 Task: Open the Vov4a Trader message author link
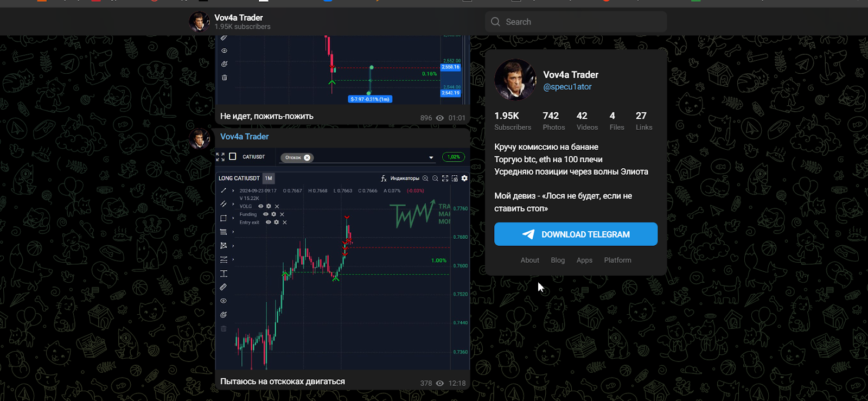click(x=244, y=137)
